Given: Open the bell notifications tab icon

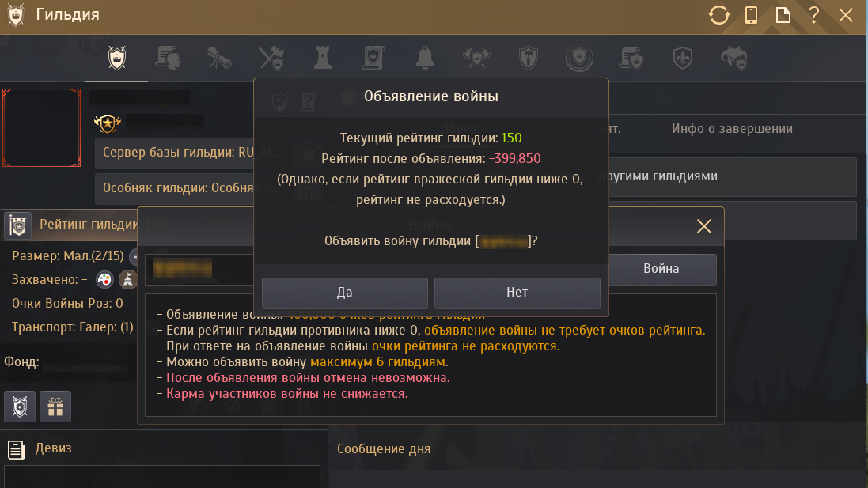Looking at the screenshot, I should coord(425,58).
